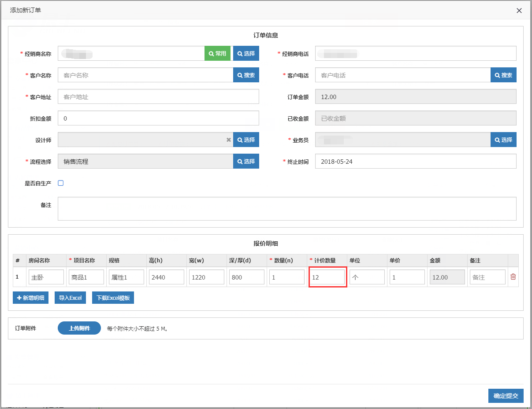Viewport: 532px width, 409px height.
Task: Click the 终止时间 date field
Action: pos(415,161)
